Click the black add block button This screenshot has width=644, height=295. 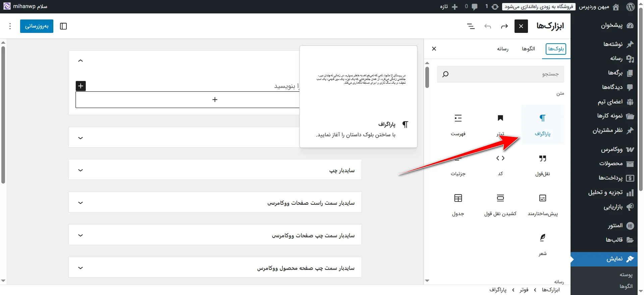click(81, 86)
